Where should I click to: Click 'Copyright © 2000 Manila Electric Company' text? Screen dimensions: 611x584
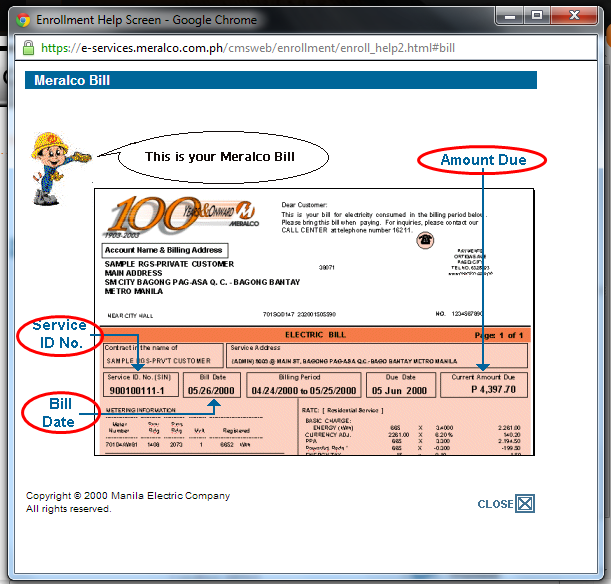point(128,496)
